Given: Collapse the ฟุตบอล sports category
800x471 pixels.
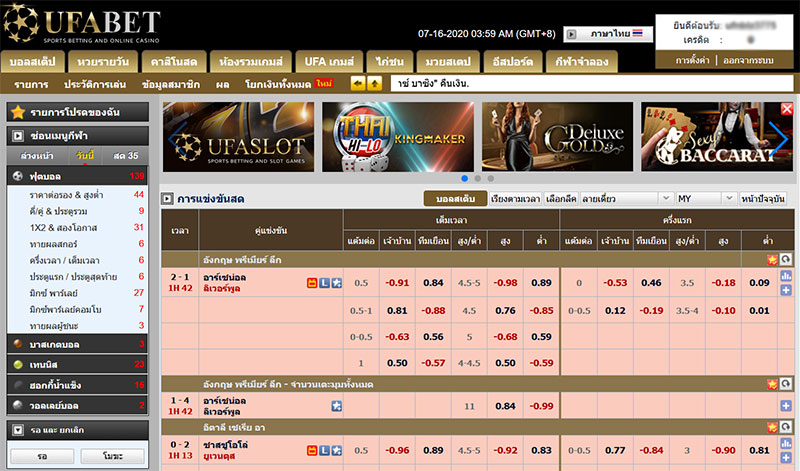Looking at the screenshot, I should [78, 176].
